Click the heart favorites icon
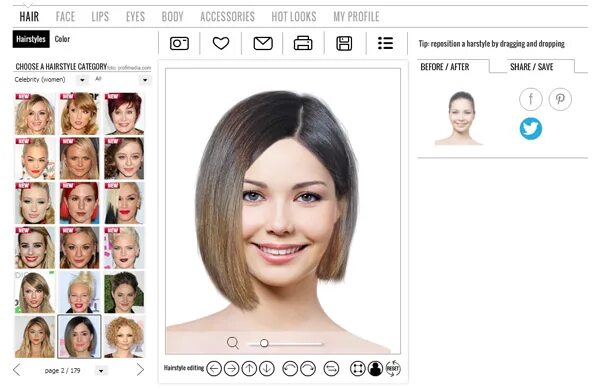The width and height of the screenshot is (600, 388). (x=221, y=43)
